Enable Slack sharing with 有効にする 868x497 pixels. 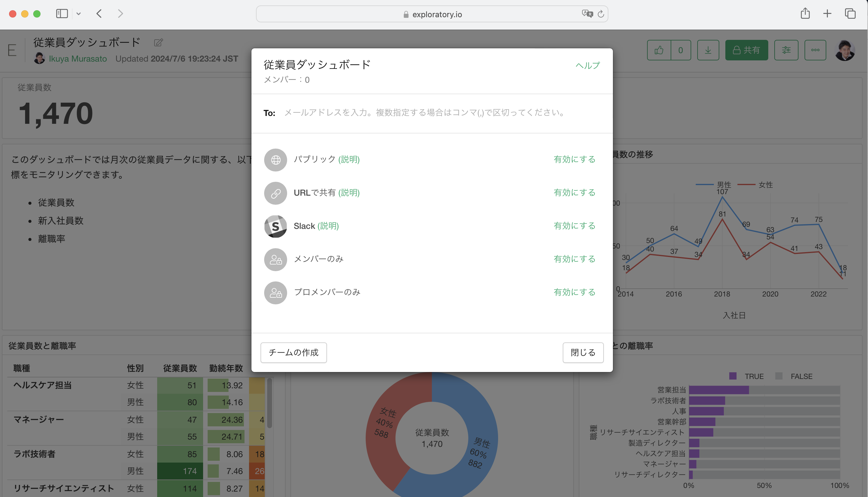click(575, 226)
